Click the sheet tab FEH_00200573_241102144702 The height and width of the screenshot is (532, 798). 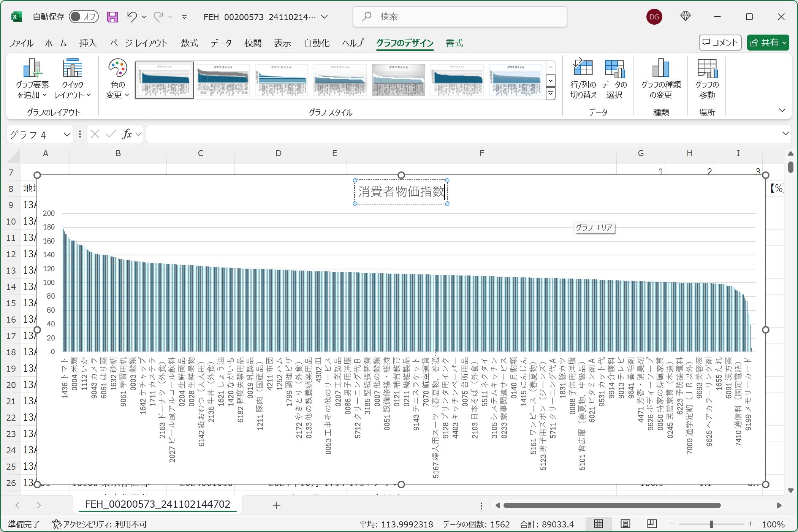(158, 505)
